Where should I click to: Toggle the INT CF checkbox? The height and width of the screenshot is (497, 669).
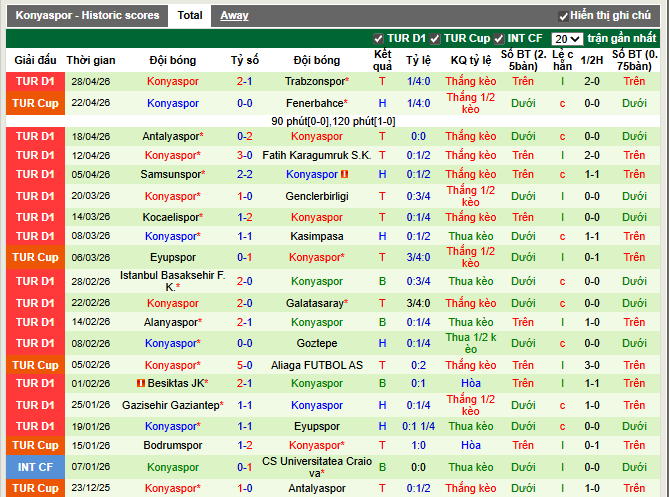499,39
